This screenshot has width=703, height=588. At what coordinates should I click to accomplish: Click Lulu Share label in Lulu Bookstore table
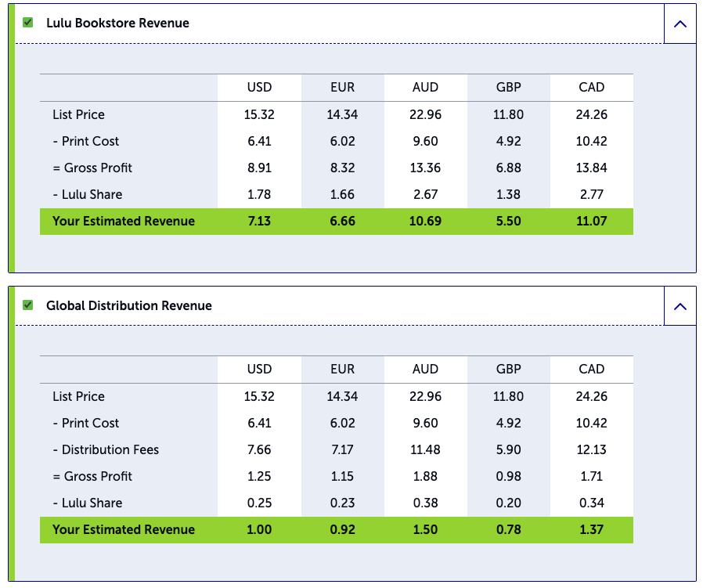point(88,194)
